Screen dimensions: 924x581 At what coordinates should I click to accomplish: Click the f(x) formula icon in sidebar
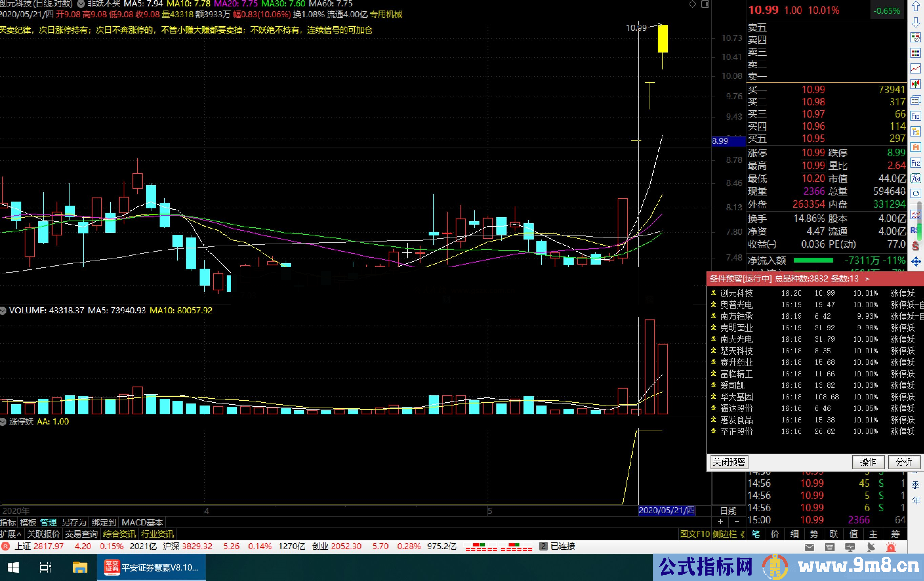coord(916,179)
